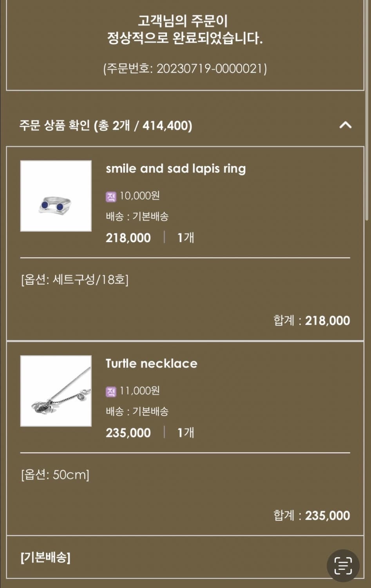Click the necklace's 235,000 price
Image resolution: width=371 pixels, height=588 pixels.
[x=128, y=433]
